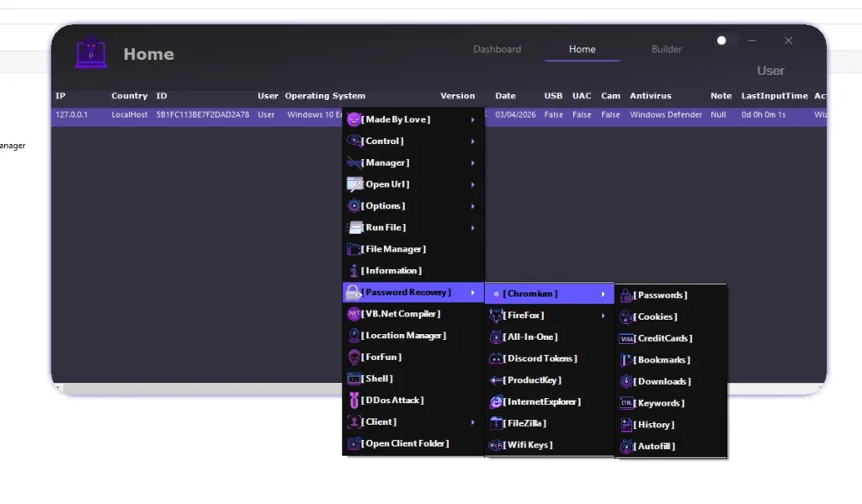Select the location pin icon beside Location Manager
Viewport: 862px width, 504px height.
353,335
